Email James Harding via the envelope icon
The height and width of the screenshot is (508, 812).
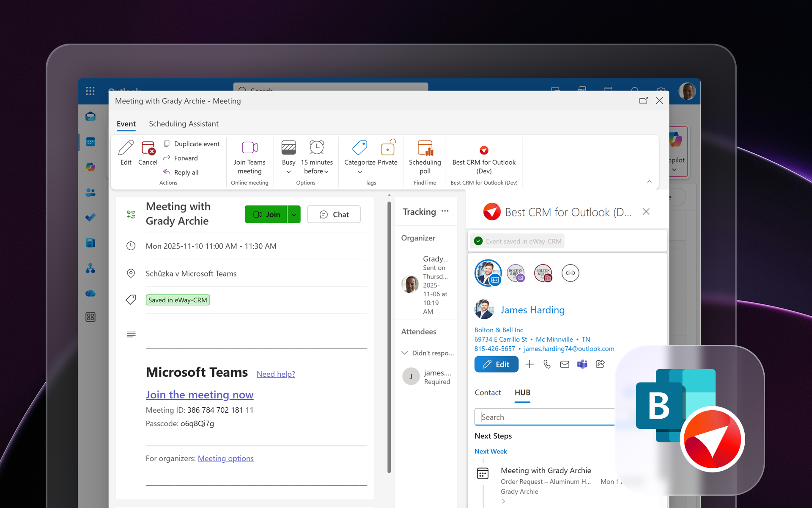pyautogui.click(x=564, y=364)
